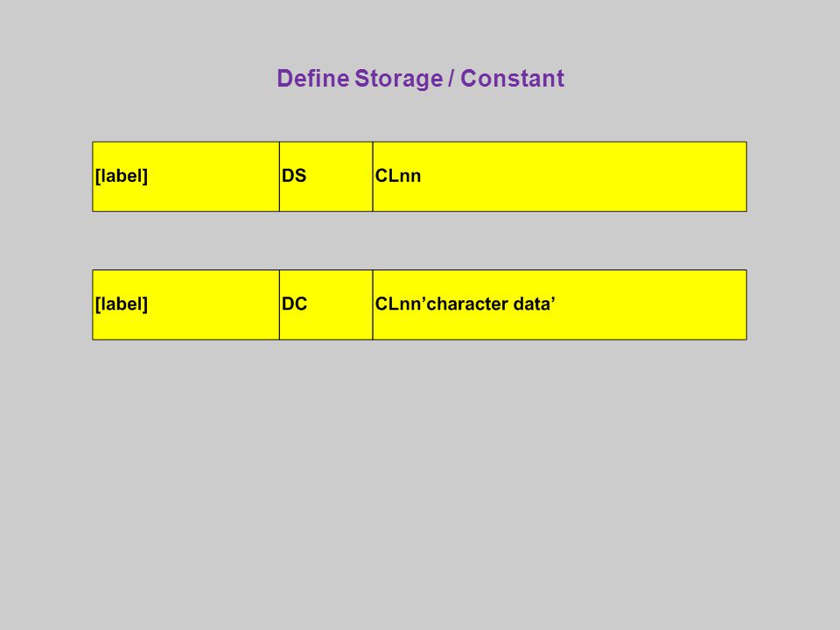Click divider between [label] and DS cells
This screenshot has width=840, height=630.
pos(279,176)
